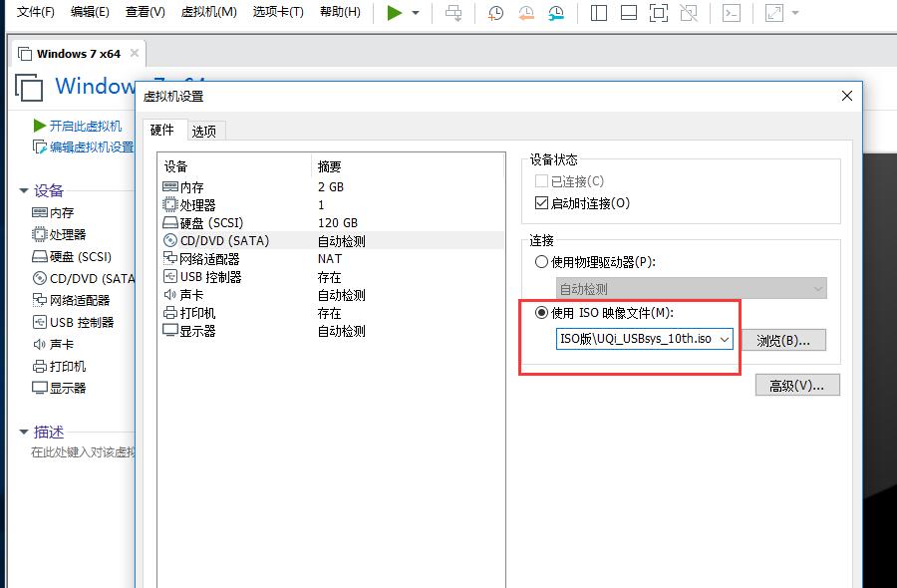Close the 虚拟机设置 dialog
Screen dimensions: 897x588
point(846,96)
